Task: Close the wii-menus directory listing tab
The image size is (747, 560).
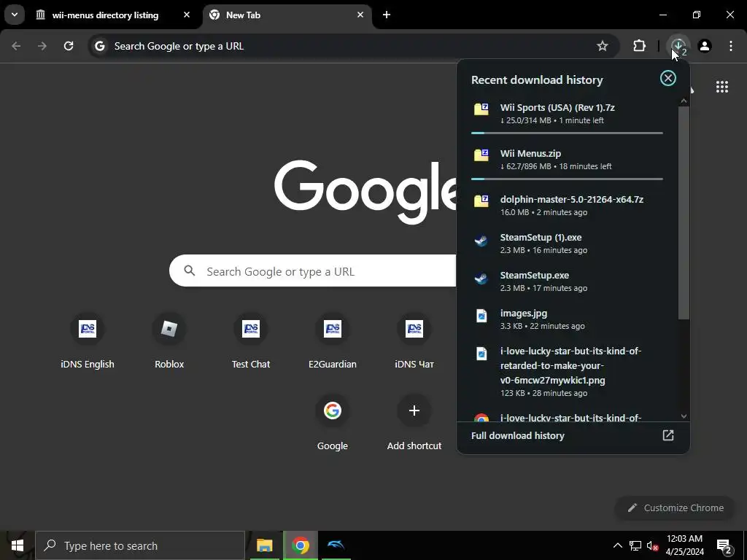Action: point(187,15)
